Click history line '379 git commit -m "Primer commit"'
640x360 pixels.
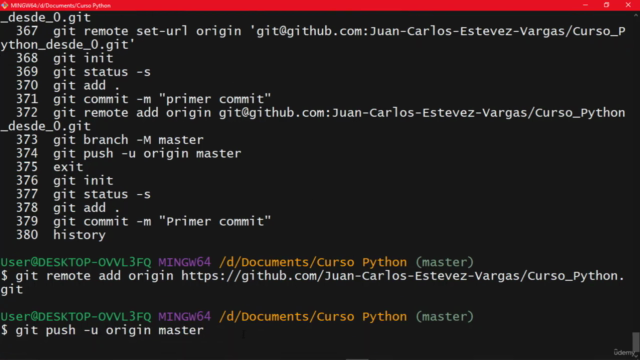point(143,221)
